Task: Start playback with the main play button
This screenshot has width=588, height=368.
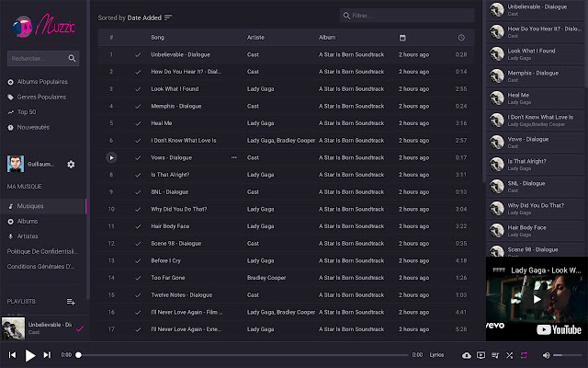Action: [30, 355]
